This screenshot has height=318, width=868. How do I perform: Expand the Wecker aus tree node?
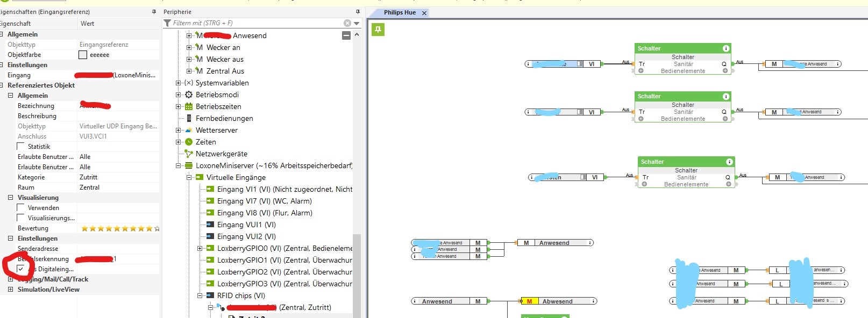click(189, 59)
